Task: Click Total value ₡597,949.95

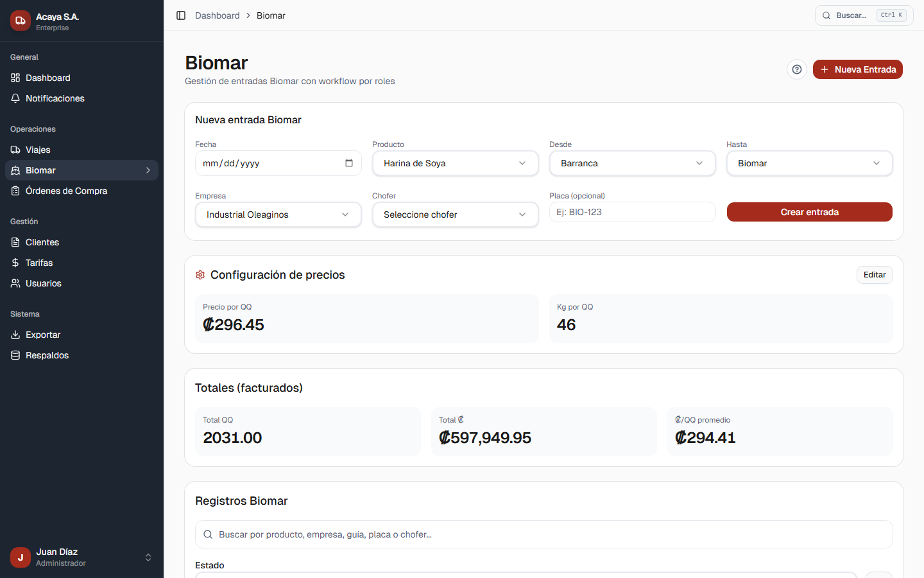Action: [485, 438]
